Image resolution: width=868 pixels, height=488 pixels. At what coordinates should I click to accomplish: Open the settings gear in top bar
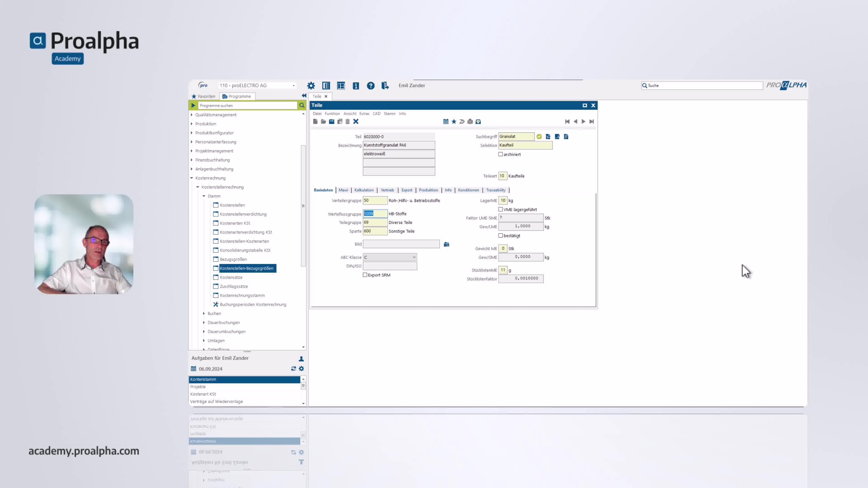click(x=311, y=86)
